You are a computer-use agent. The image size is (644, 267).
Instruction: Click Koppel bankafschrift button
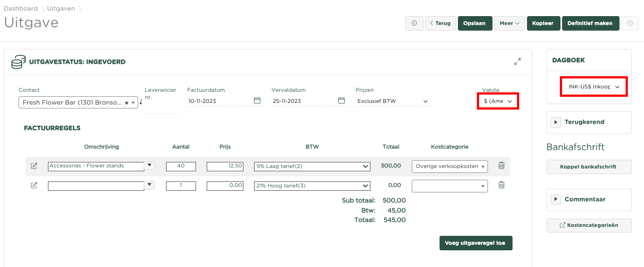point(589,167)
